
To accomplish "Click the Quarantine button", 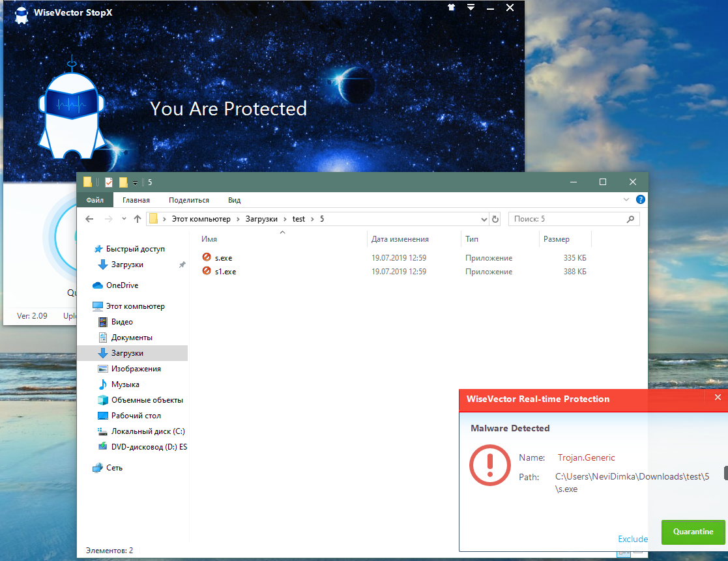I will coord(693,532).
